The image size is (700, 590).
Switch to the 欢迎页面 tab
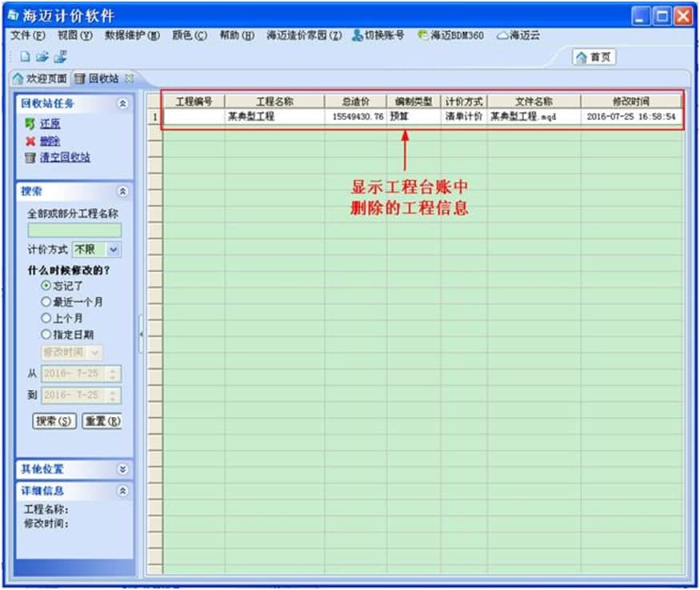(x=40, y=78)
